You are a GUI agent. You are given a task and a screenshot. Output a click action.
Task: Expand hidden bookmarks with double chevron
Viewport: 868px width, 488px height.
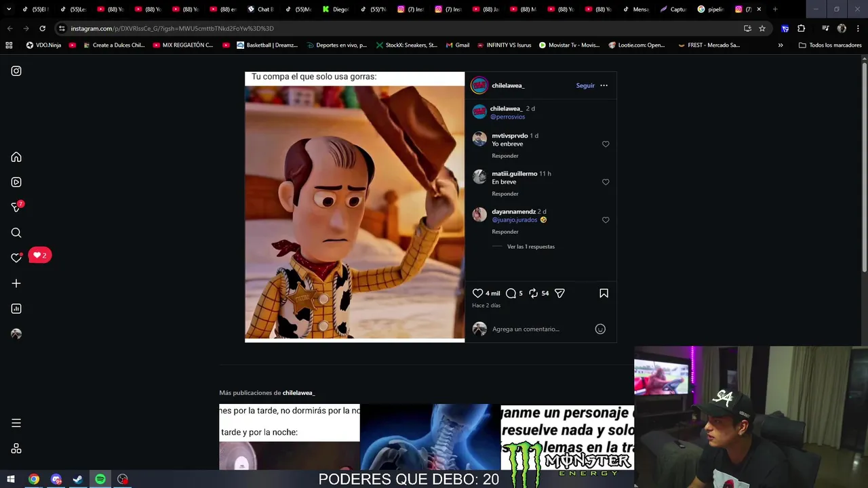point(781,45)
